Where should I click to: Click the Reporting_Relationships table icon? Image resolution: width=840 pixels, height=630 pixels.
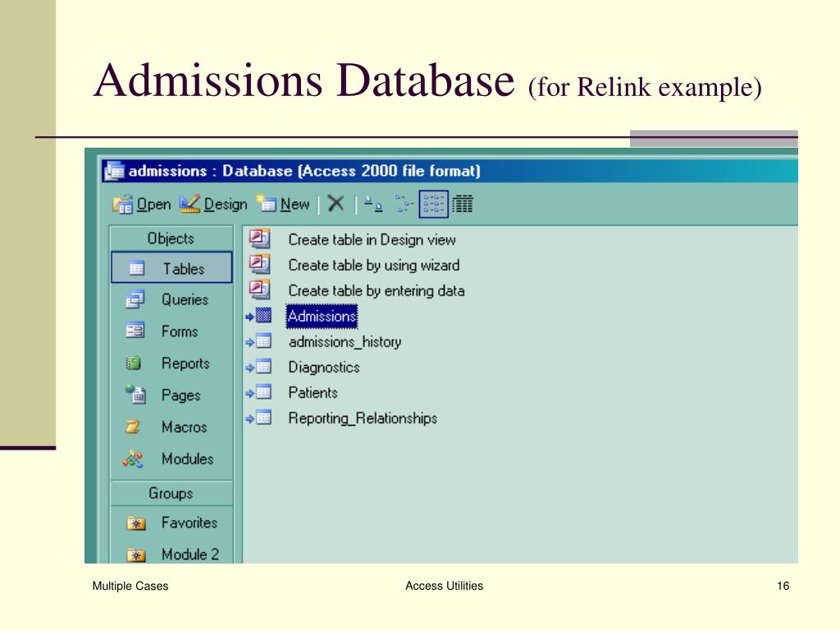click(259, 418)
